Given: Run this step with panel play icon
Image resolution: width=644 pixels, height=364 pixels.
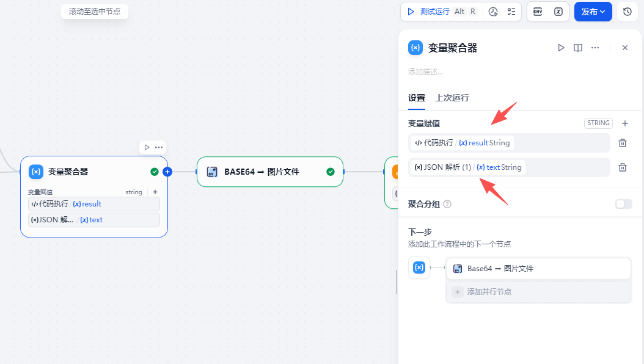Looking at the screenshot, I should [x=561, y=48].
